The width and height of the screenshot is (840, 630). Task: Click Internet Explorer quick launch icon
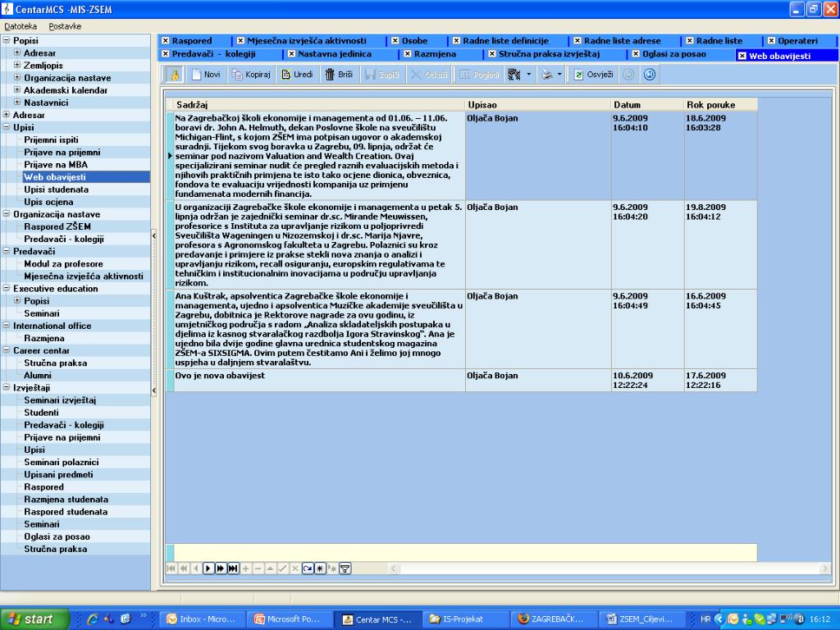(x=93, y=619)
